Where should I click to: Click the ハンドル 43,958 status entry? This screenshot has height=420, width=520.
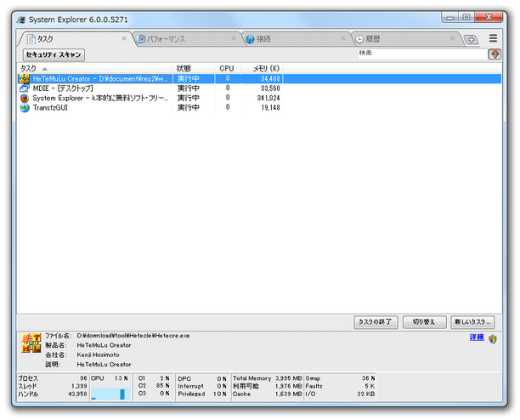53,394
